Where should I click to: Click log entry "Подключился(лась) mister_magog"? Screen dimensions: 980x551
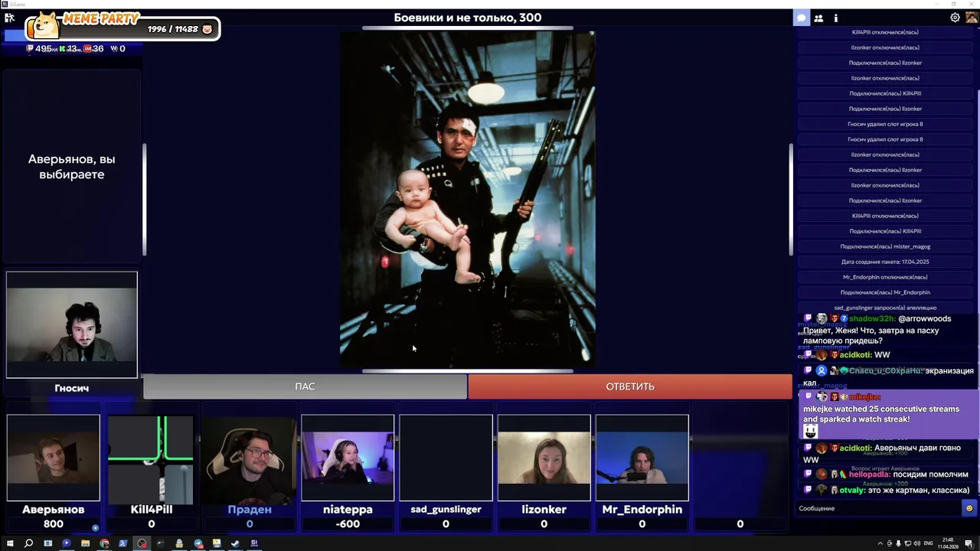885,246
